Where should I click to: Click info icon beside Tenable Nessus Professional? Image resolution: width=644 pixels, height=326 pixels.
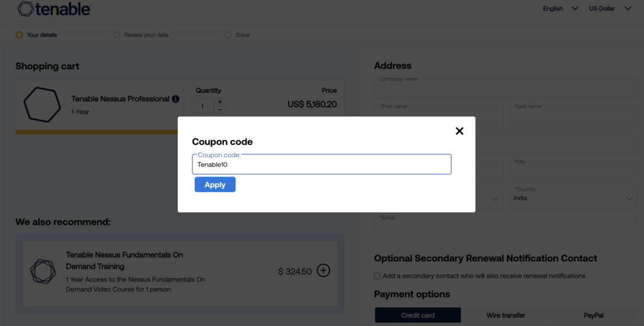(x=175, y=99)
